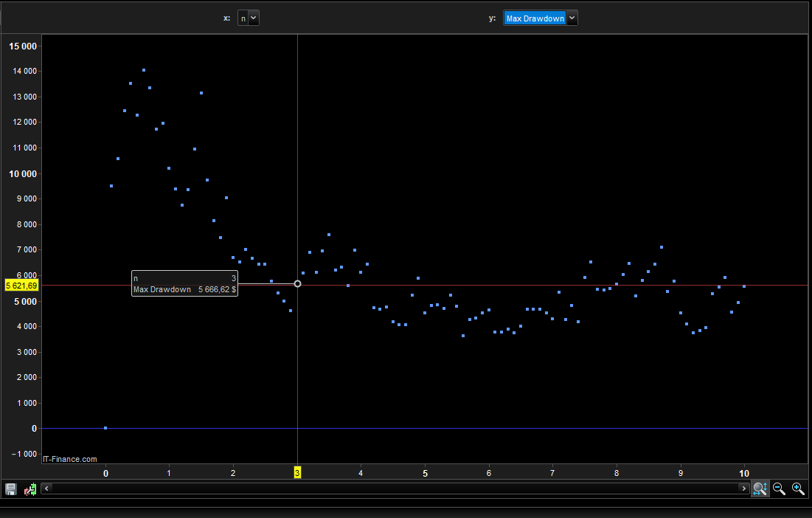Click the x-axis label 0
This screenshot has height=518, width=812.
(x=105, y=474)
